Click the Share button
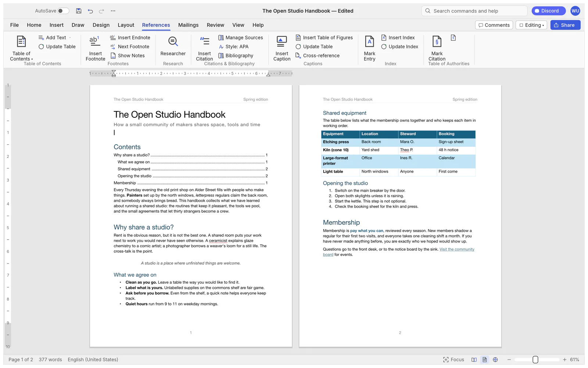 point(565,25)
